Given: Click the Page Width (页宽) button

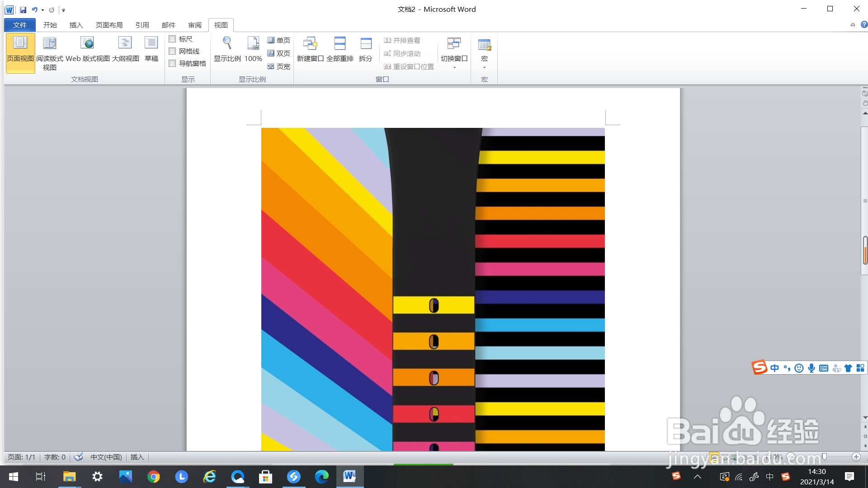Looking at the screenshot, I should coord(278,66).
